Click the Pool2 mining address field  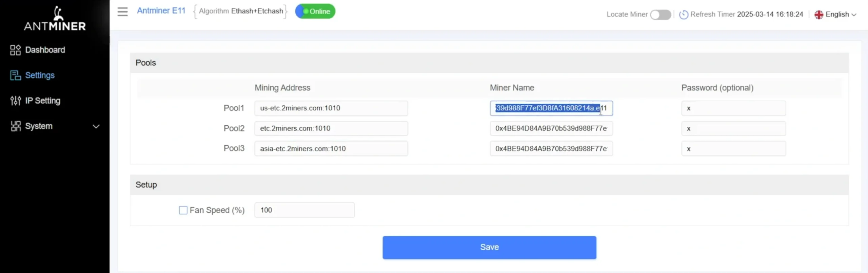pos(331,128)
